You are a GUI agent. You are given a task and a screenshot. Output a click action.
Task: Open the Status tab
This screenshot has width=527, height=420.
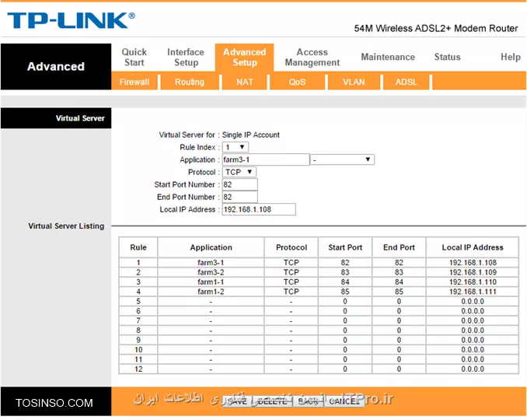(447, 57)
